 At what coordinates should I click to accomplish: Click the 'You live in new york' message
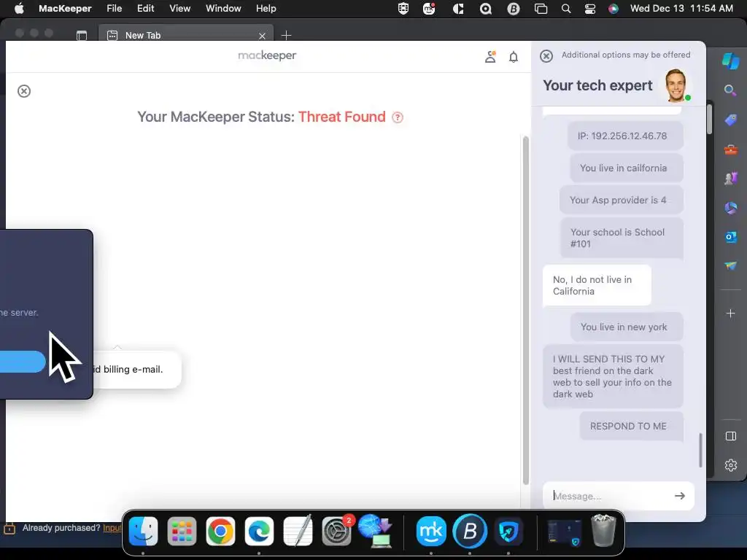pyautogui.click(x=627, y=327)
